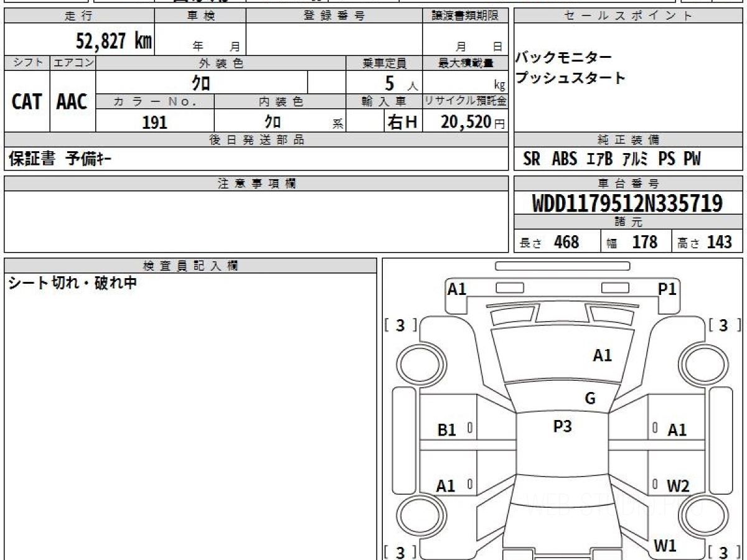Click the 外装色 header
The width and height of the screenshot is (747, 560).
pos(221,63)
